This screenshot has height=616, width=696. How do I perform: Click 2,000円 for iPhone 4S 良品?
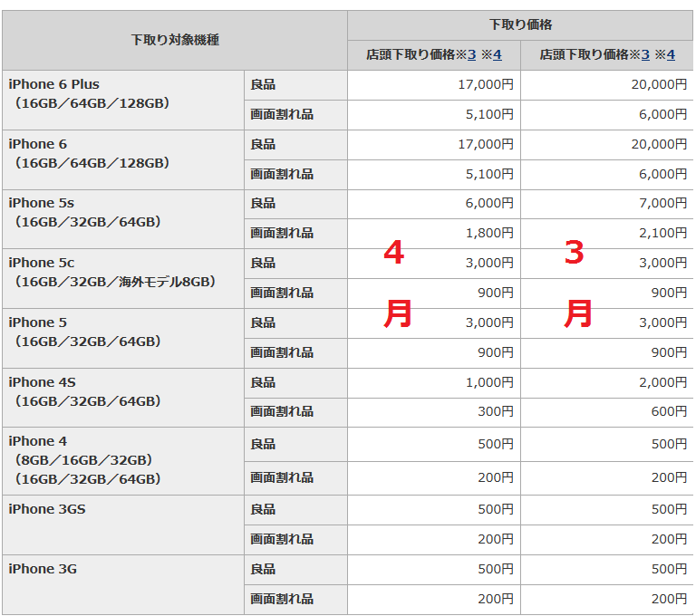[x=663, y=383]
